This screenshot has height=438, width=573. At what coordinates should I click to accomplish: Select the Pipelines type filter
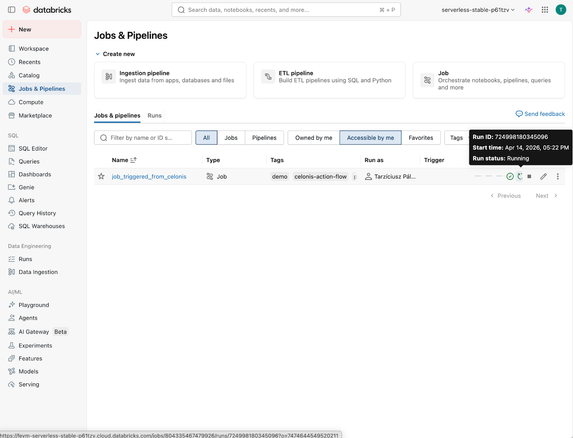[264, 138]
